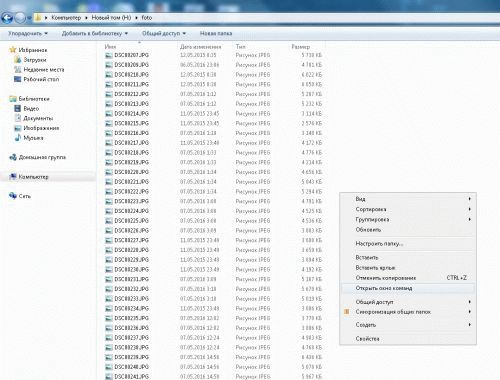Image resolution: width=500 pixels, height=380 pixels.
Task: Click the JPEG file icon of DSC00231.JPG
Action: click(x=109, y=280)
